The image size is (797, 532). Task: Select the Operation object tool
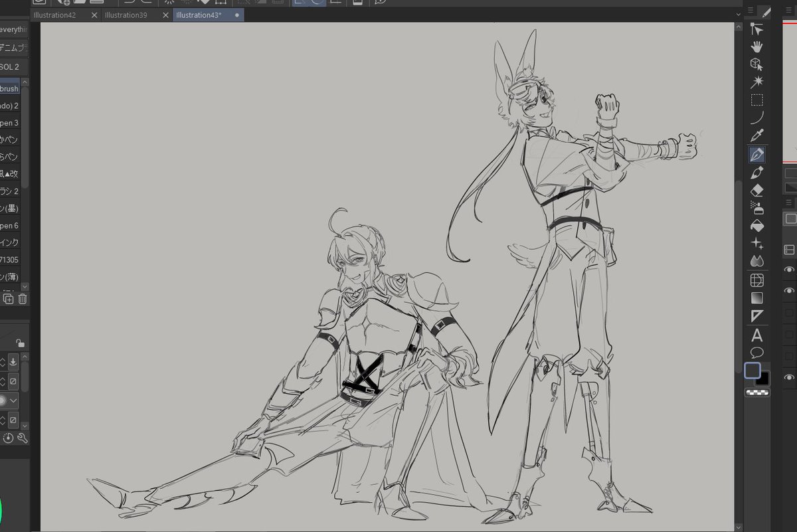tap(756, 29)
